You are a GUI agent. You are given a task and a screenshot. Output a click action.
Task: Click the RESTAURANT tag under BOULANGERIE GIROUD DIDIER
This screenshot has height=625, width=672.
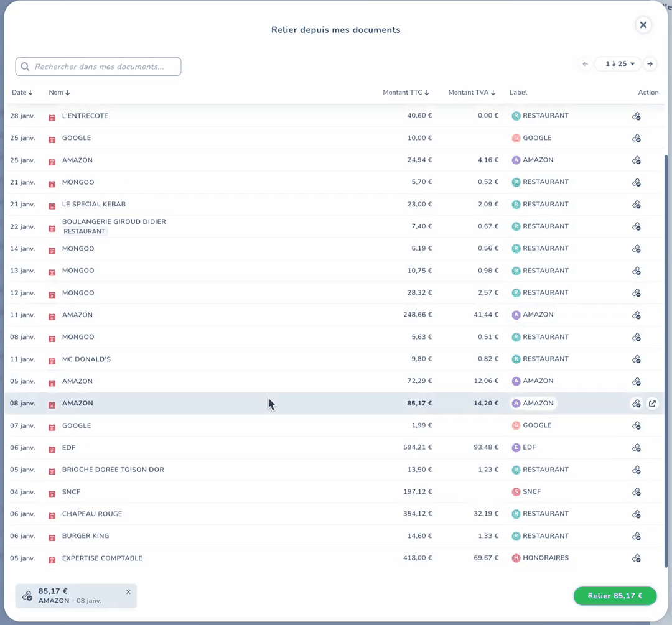tap(84, 231)
